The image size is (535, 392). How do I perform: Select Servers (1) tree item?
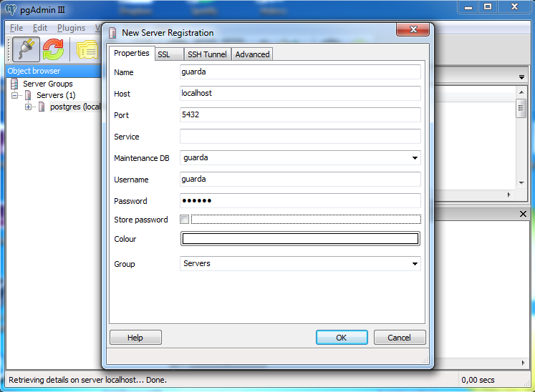coord(56,95)
